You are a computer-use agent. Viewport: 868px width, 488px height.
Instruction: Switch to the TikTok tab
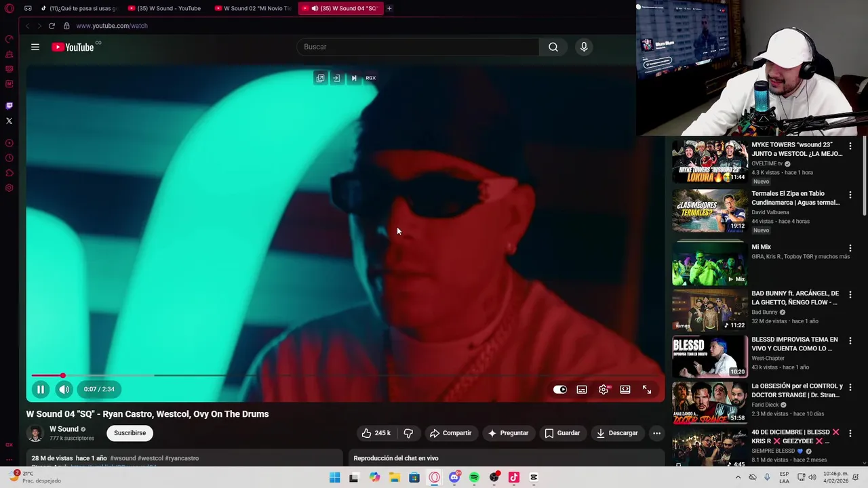79,8
